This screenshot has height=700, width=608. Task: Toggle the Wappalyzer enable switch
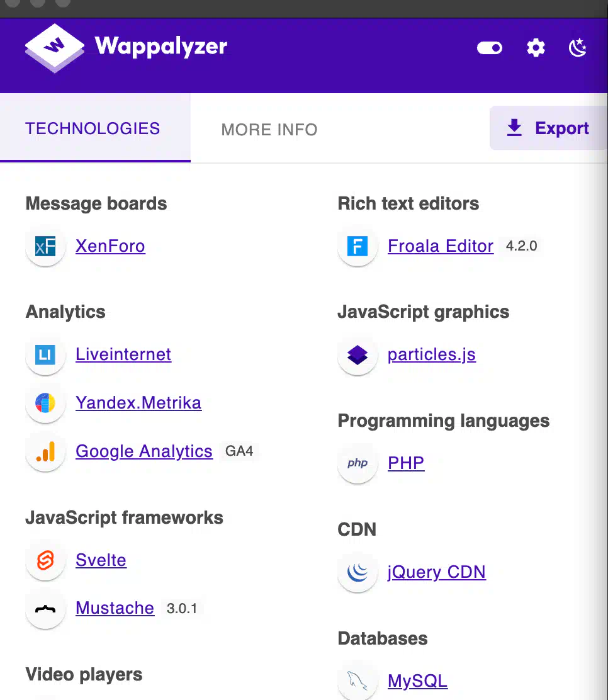point(489,48)
